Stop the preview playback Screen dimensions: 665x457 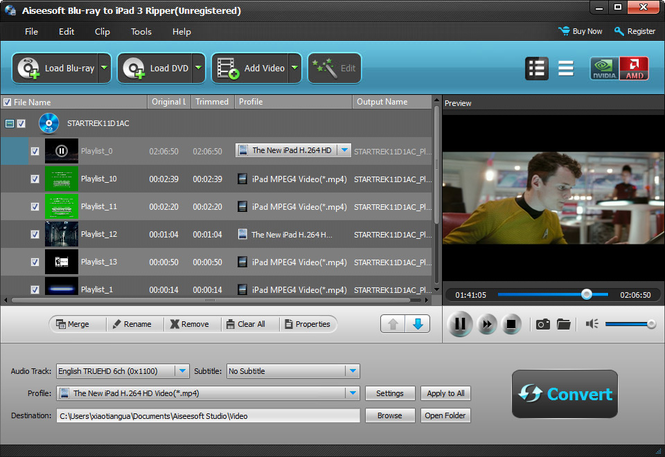click(511, 324)
